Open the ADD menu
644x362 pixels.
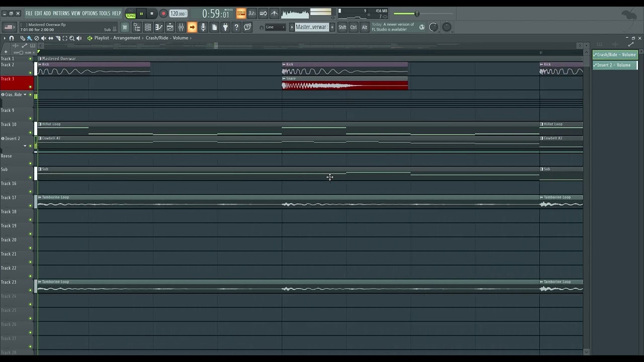pyautogui.click(x=47, y=13)
